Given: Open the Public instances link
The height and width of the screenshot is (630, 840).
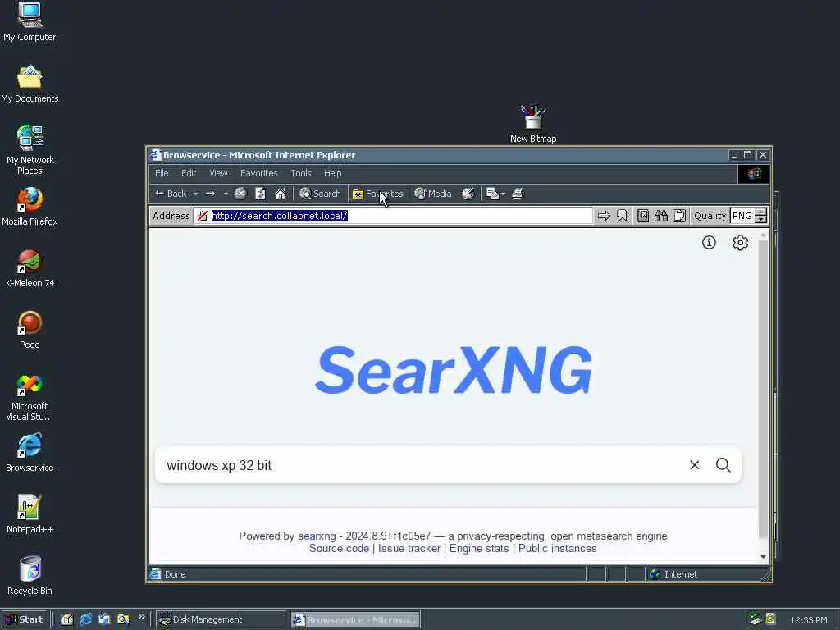Looking at the screenshot, I should pos(557,549).
